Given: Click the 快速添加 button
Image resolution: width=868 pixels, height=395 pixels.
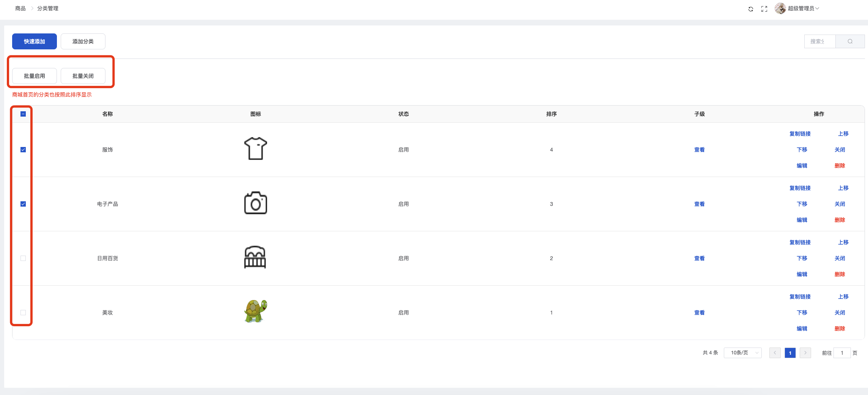Looking at the screenshot, I should (35, 41).
